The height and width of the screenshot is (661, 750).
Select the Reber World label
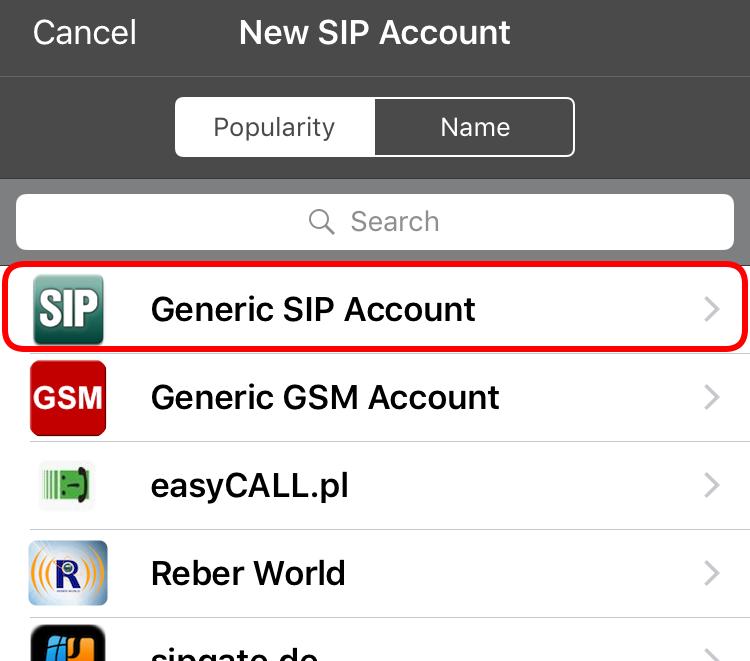[x=248, y=573]
